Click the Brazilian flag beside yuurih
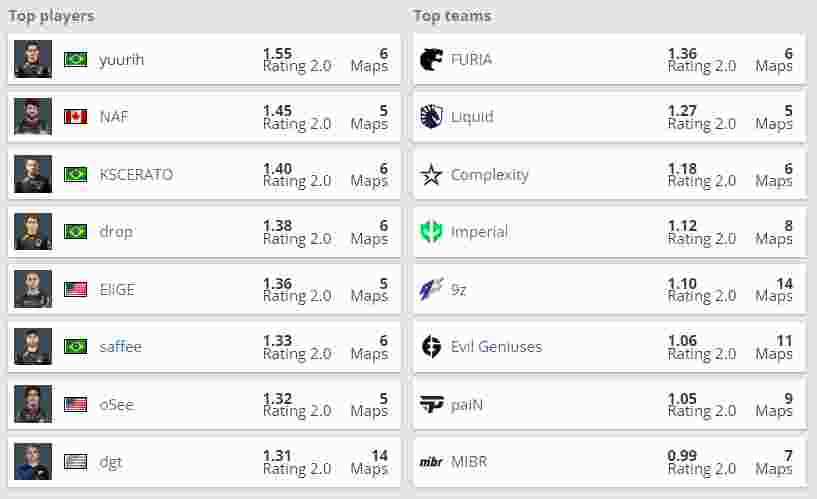The image size is (817, 499). (76, 59)
